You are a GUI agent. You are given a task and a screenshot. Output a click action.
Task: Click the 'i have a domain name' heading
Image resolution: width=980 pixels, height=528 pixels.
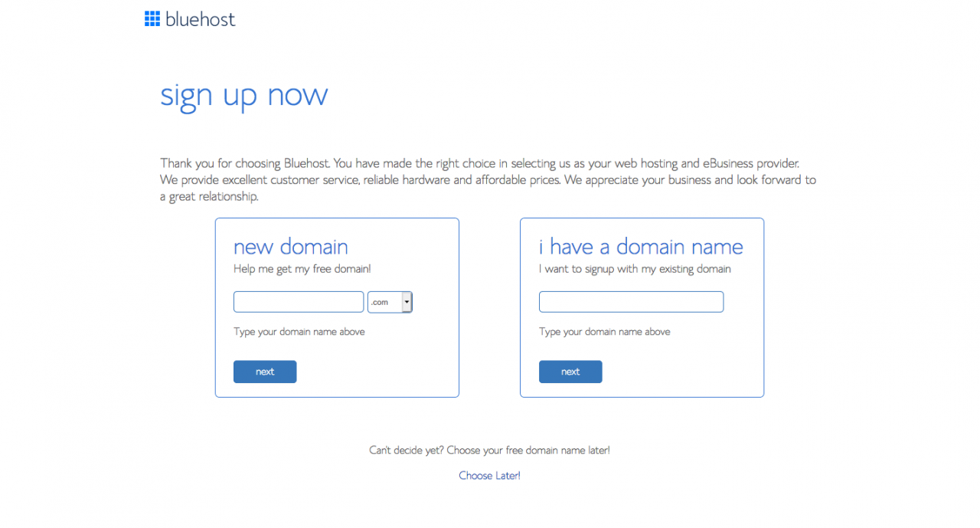(640, 247)
